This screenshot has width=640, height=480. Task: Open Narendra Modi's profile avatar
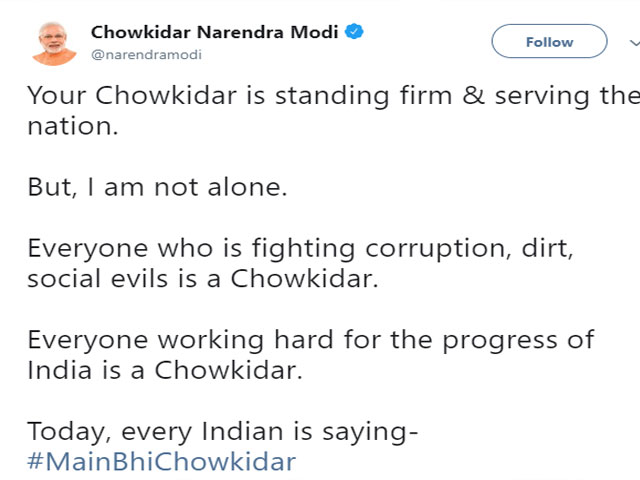coord(54,43)
